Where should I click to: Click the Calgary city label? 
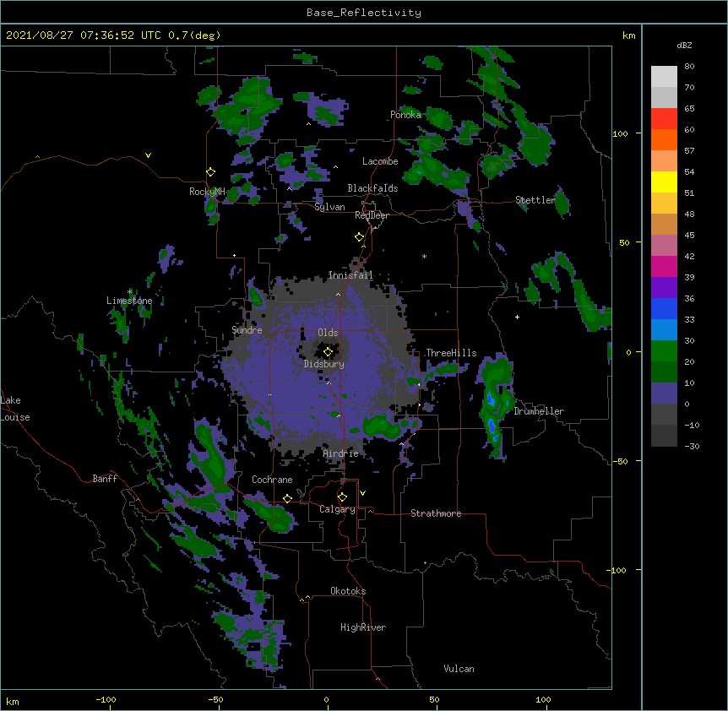[x=337, y=509]
